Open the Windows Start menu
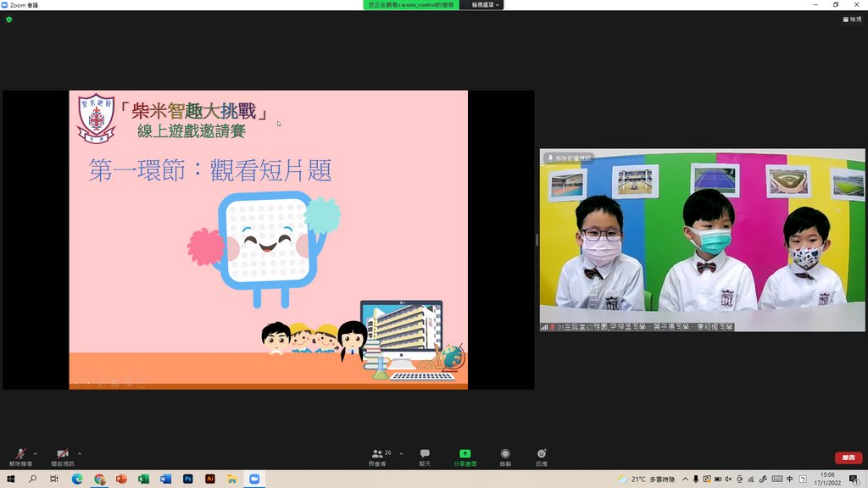The image size is (868, 488). [x=11, y=479]
